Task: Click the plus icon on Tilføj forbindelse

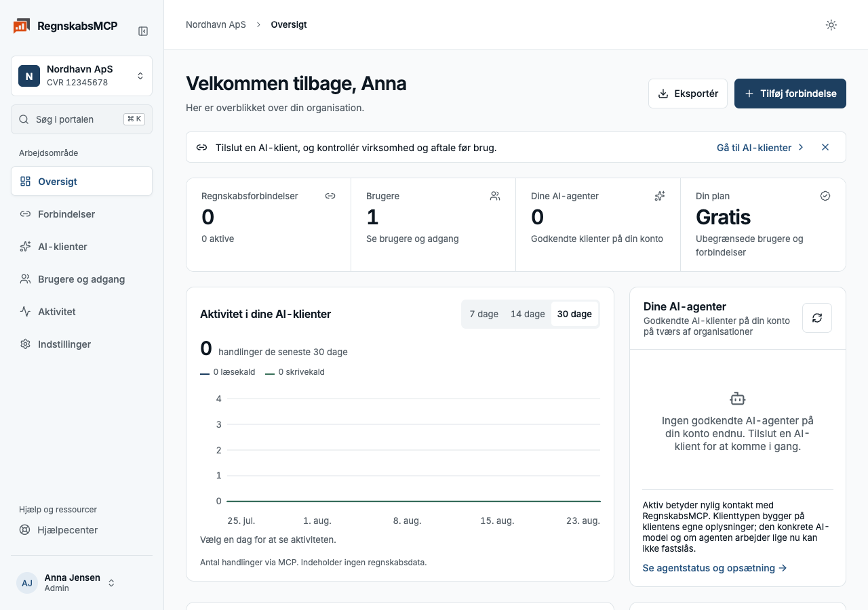Action: click(749, 94)
